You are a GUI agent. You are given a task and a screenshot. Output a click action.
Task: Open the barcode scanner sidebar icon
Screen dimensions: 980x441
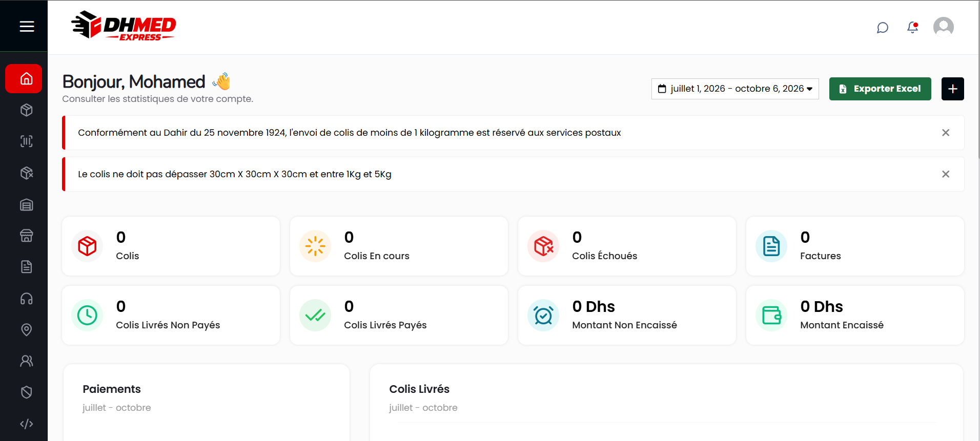[x=27, y=141]
